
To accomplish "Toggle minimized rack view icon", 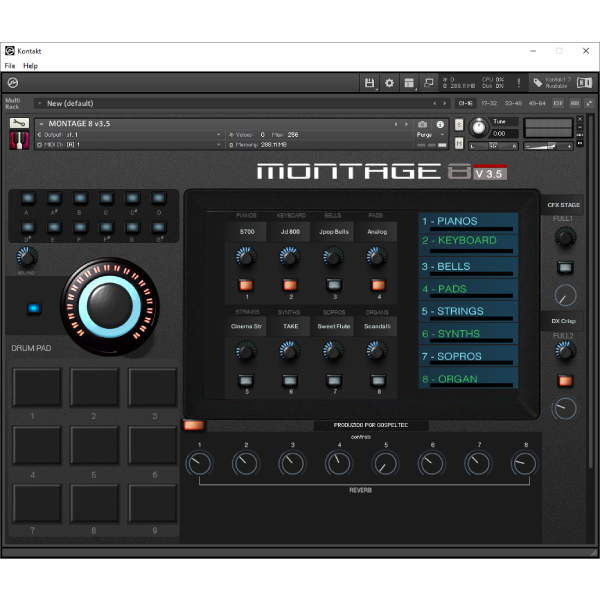I will pyautogui.click(x=429, y=83).
